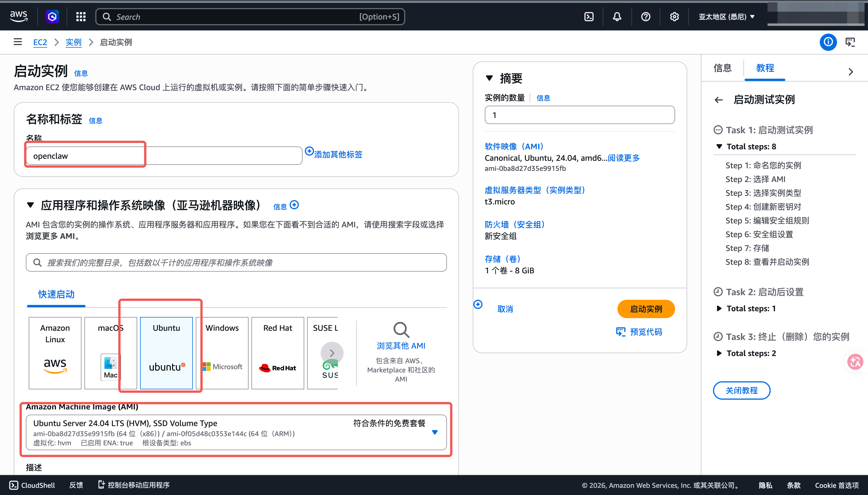Select the Ubuntu AMI tile
The image size is (868, 495).
tap(166, 353)
